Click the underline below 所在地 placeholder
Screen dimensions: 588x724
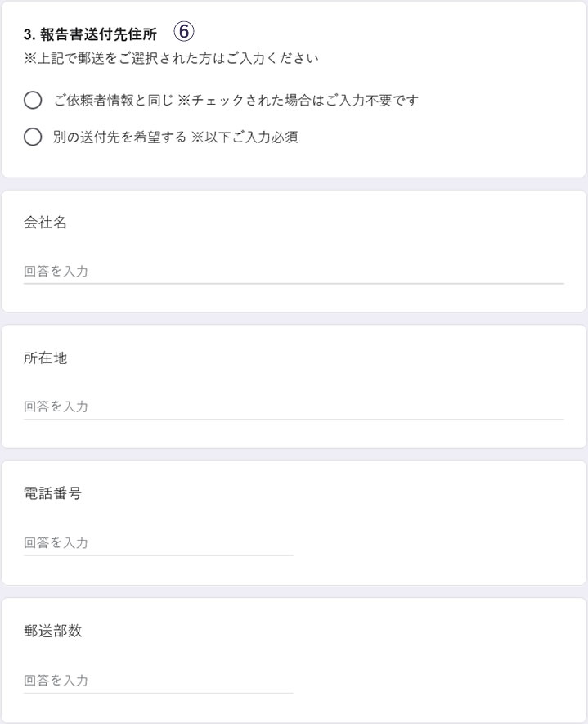[293, 419]
